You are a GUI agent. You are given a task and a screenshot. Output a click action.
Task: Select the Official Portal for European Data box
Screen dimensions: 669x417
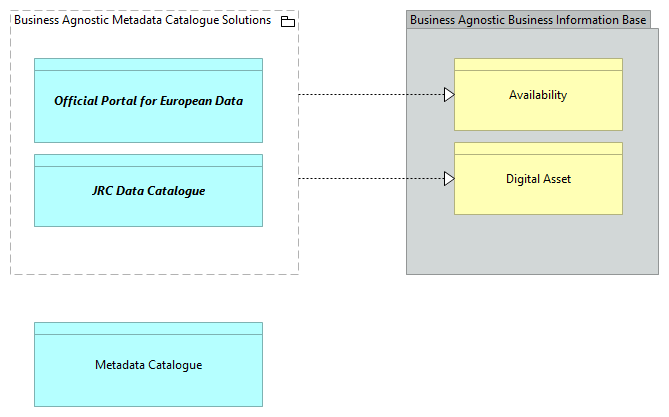[x=148, y=101]
